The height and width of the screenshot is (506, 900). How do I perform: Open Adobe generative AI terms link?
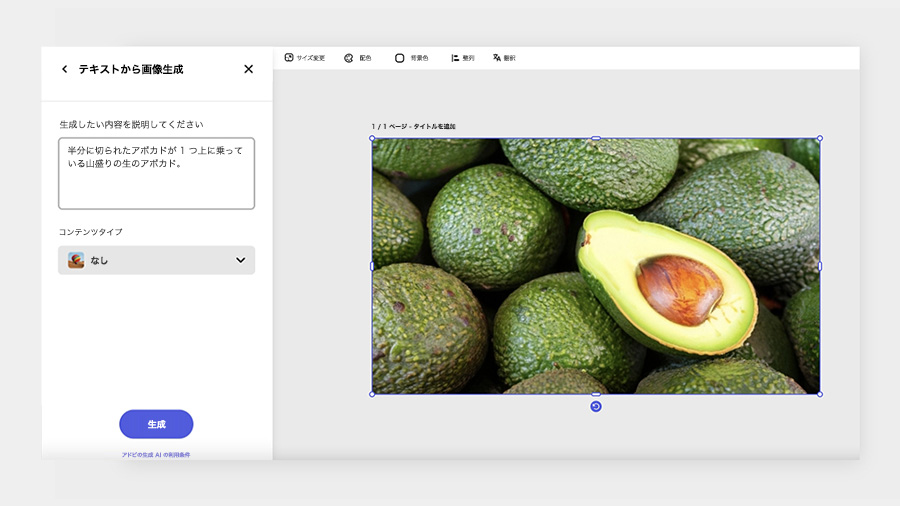pyautogui.click(x=156, y=454)
